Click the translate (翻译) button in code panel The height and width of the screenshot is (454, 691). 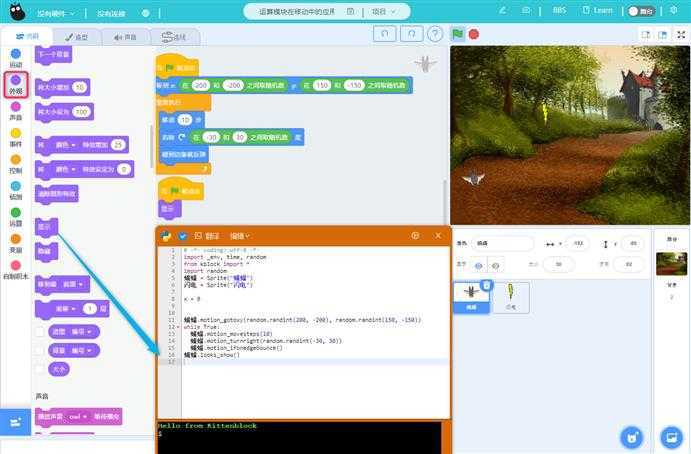207,236
